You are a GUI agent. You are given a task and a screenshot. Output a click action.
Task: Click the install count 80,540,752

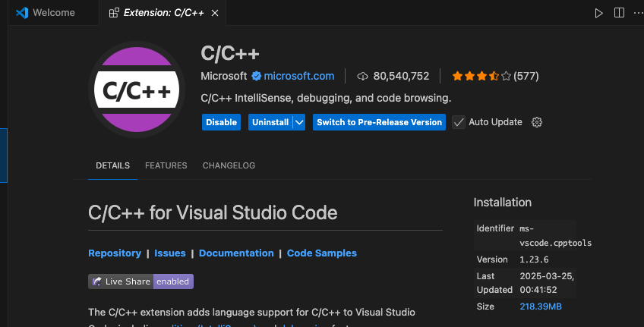(401, 76)
